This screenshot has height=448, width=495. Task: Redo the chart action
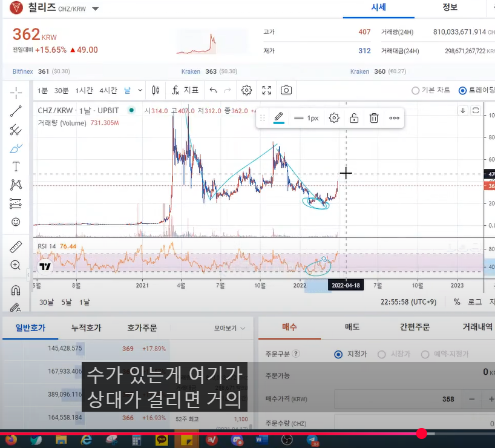click(228, 90)
